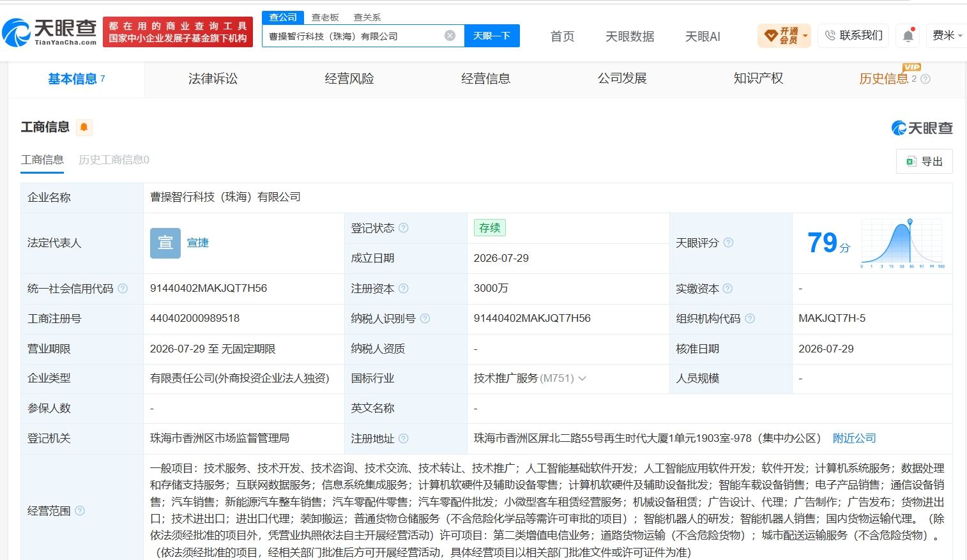The width and height of the screenshot is (967, 560).
Task: Click the TianYanCha watermark logo at right
Action: [x=922, y=128]
